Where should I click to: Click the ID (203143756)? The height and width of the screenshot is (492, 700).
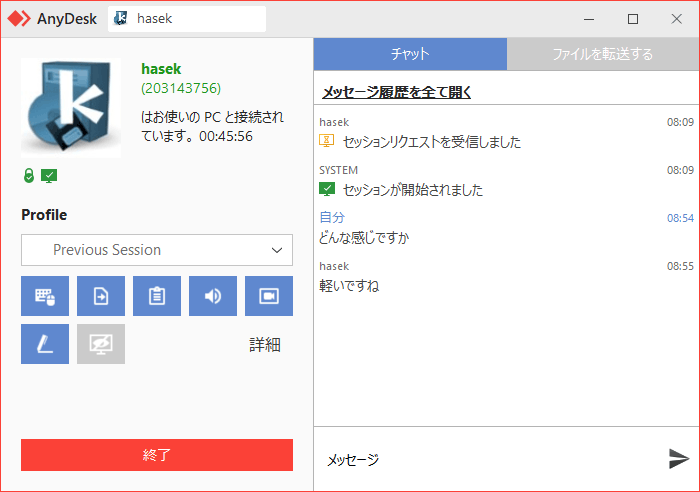click(181, 88)
